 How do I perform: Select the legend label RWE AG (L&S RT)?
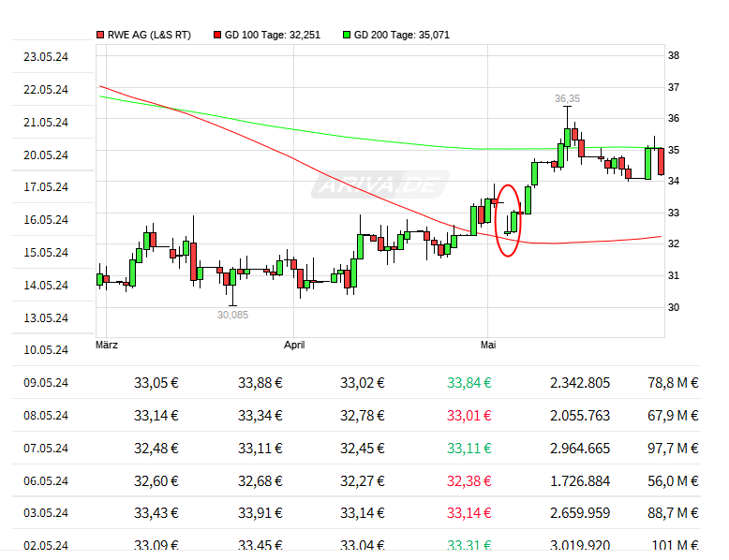click(149, 35)
